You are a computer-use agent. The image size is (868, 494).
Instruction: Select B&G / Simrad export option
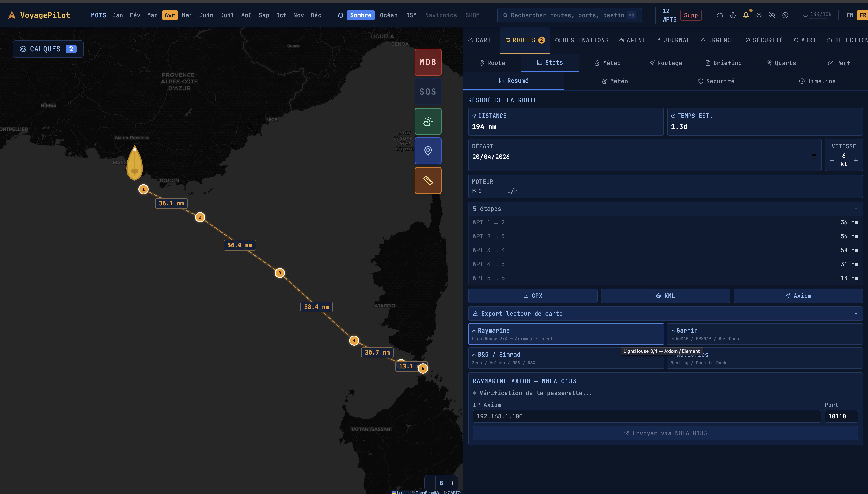tap(566, 358)
